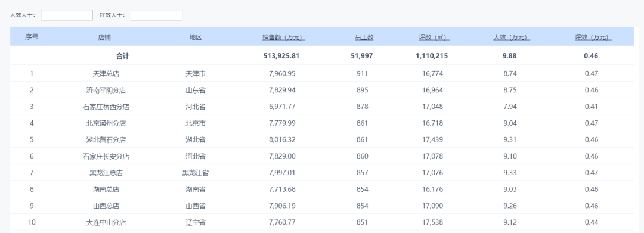This screenshot has width=644, height=233.
Task: Select the 石家庄桥西分店 row
Action: click(322, 107)
